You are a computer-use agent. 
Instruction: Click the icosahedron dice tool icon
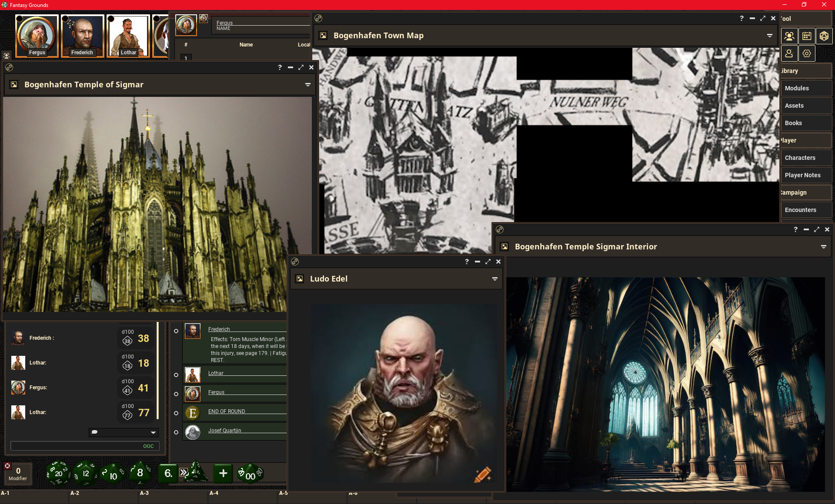click(824, 36)
